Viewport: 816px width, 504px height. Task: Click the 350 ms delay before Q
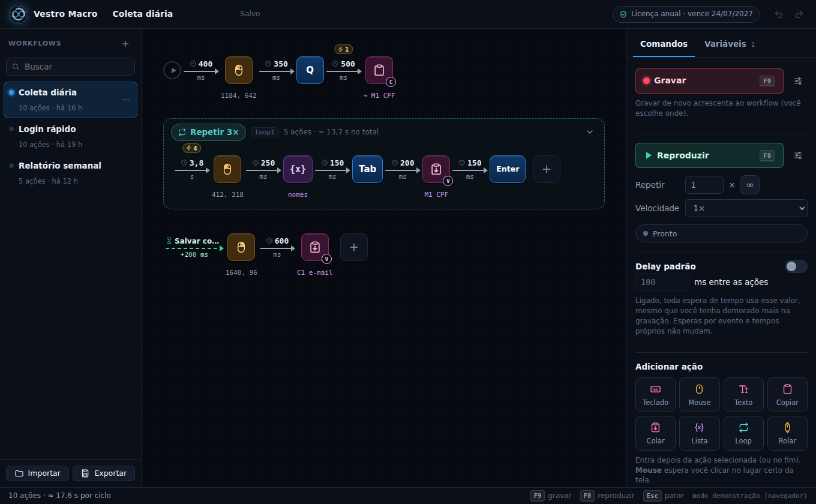click(x=276, y=70)
